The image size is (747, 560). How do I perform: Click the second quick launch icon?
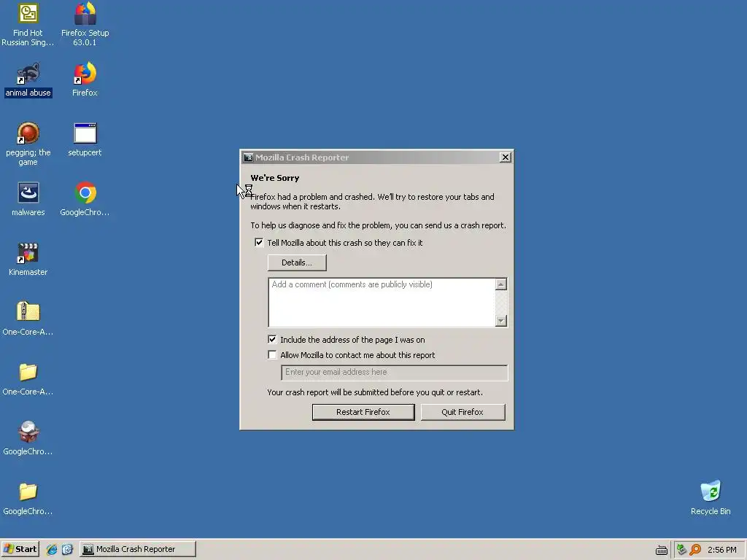coord(67,550)
